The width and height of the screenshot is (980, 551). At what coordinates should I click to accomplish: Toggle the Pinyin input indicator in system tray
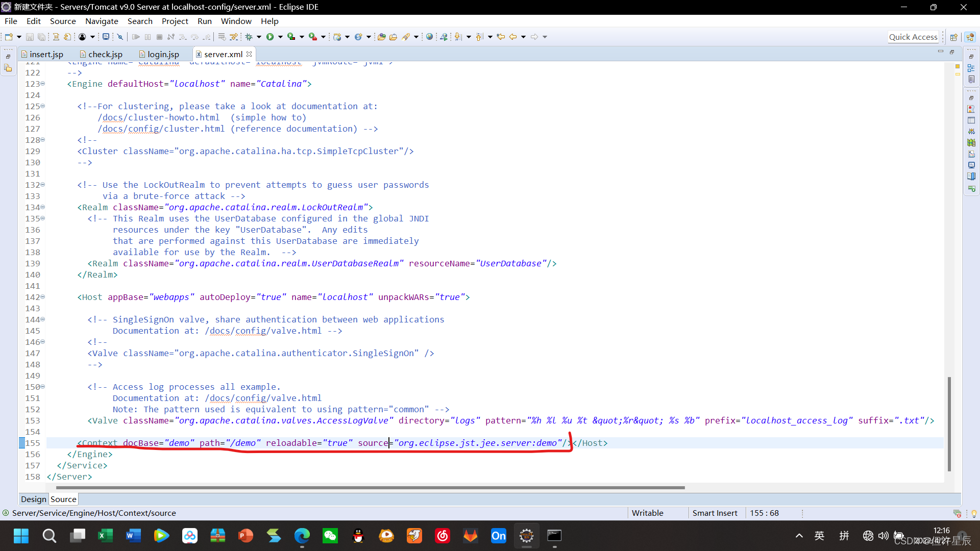pyautogui.click(x=844, y=536)
